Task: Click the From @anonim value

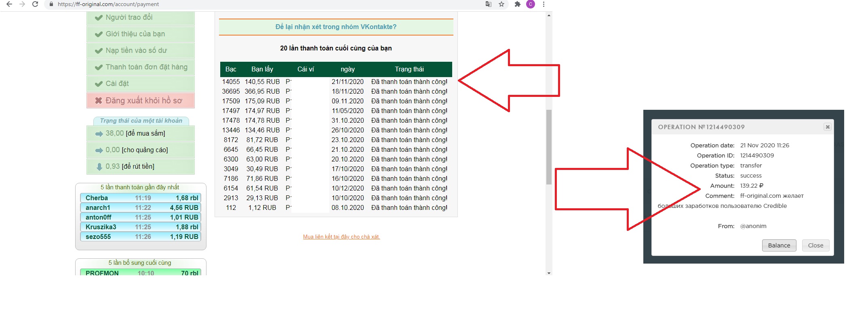Action: 753,226
